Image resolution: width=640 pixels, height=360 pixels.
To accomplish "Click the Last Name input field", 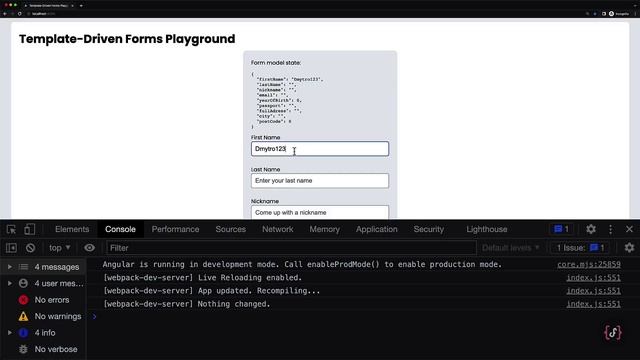I will [x=320, y=181].
